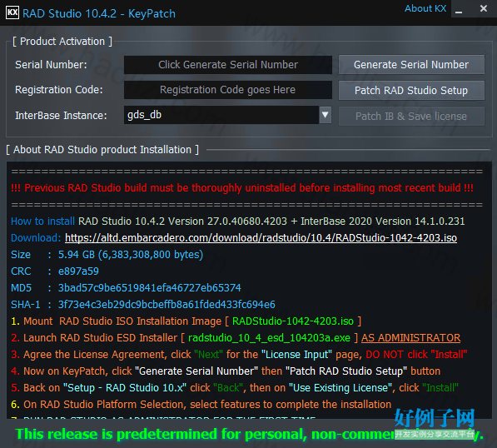This screenshot has height=448, width=497.
Task: Click the CRC value e897a59
Action: click(78, 271)
